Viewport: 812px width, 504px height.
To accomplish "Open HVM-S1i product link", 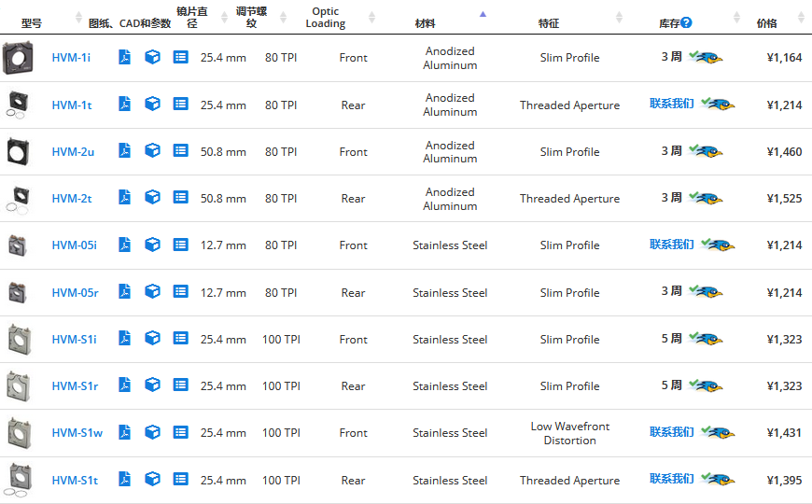I will coord(74,340).
